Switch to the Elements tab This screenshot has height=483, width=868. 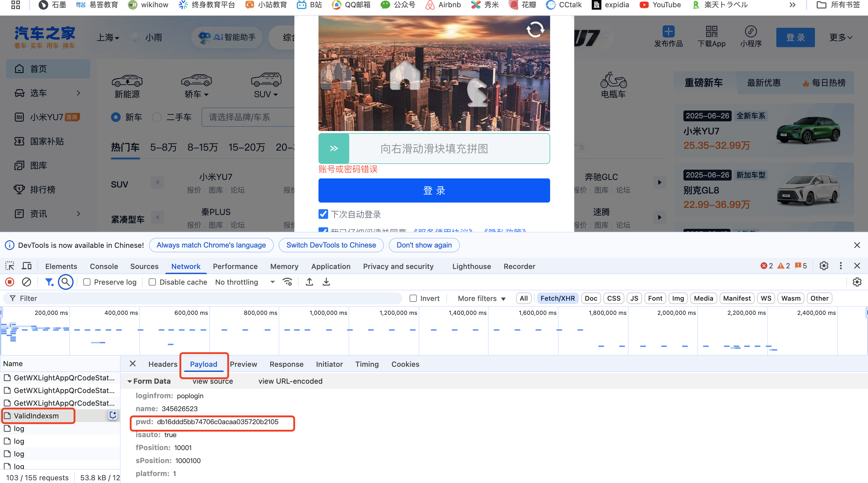61,266
